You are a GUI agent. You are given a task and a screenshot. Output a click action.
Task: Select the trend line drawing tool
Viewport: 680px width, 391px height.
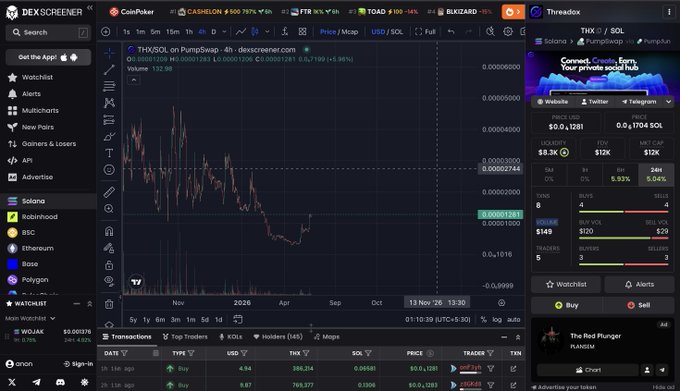click(109, 69)
